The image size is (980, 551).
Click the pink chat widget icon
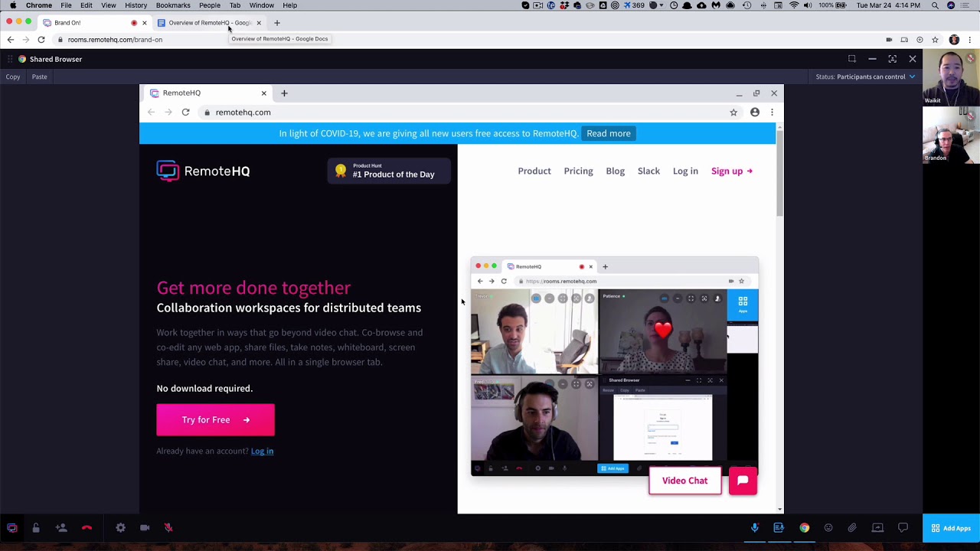pos(743,481)
